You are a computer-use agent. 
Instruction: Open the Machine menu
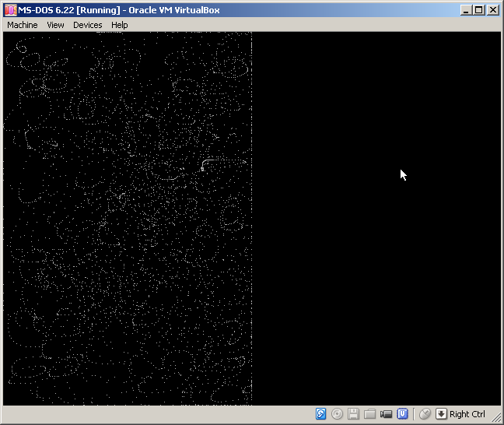(x=23, y=25)
